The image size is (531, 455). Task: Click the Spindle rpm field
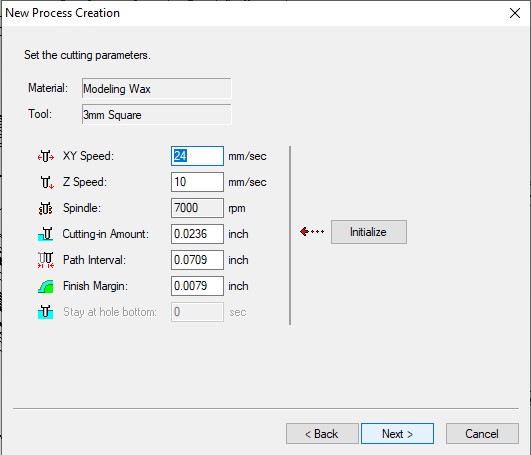pyautogui.click(x=197, y=208)
